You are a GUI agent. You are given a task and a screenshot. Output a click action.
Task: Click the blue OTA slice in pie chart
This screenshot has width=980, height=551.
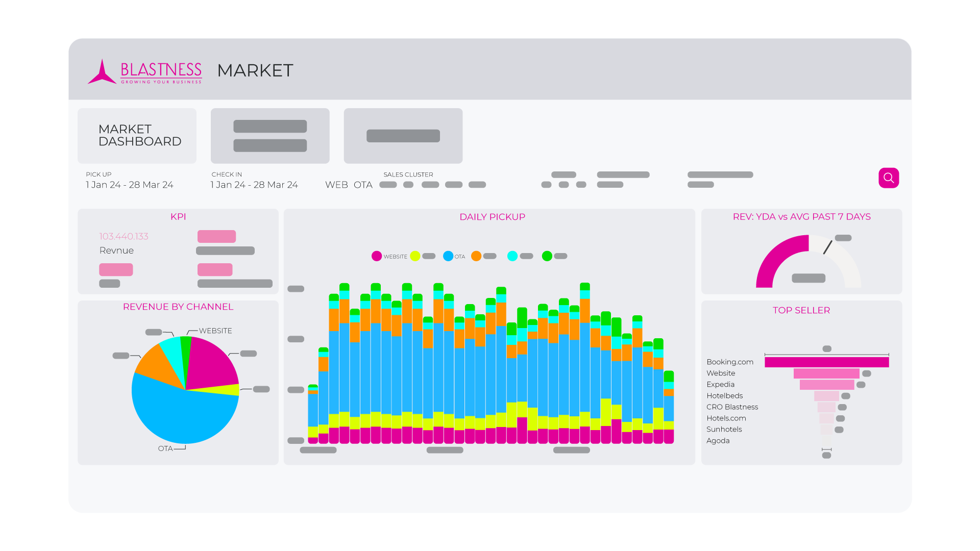[179, 416]
